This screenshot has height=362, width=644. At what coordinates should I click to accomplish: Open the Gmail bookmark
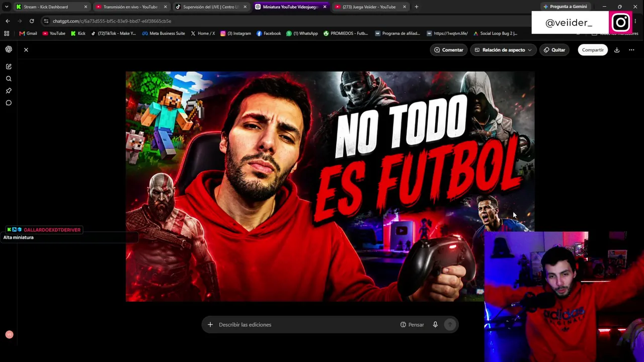28,33
